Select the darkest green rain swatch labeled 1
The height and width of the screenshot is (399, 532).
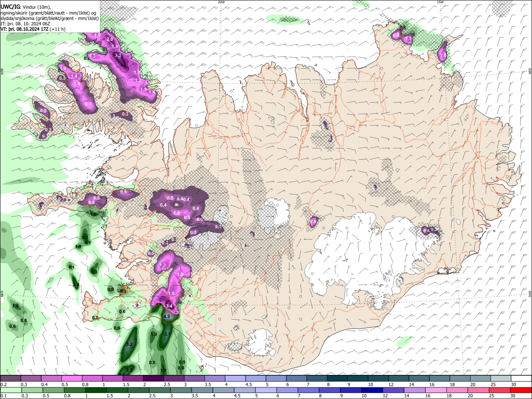click(x=96, y=390)
